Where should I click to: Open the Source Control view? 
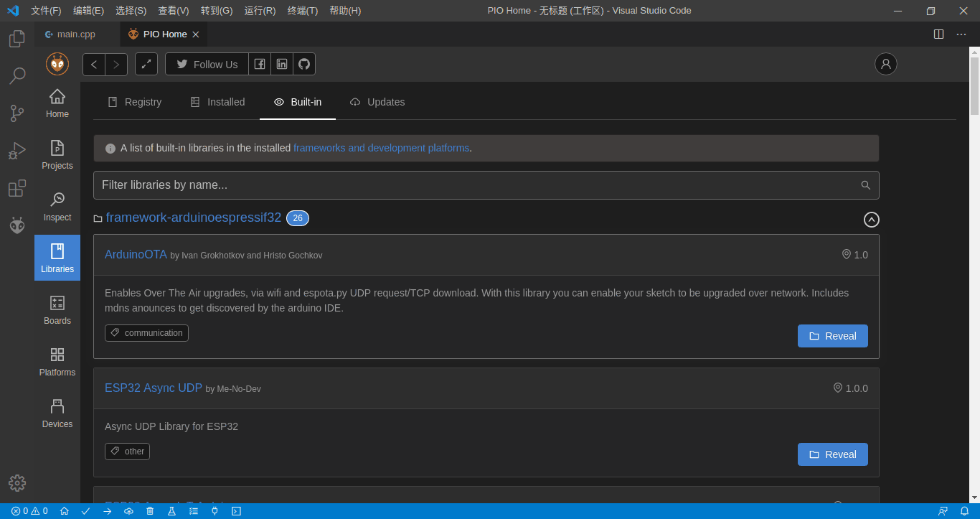click(17, 113)
